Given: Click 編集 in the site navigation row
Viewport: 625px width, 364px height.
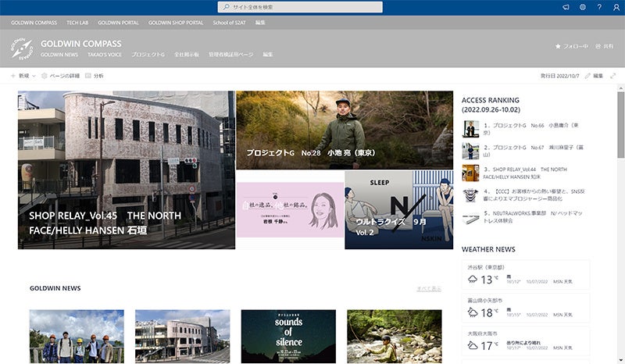Looking at the screenshot, I should coord(268,55).
